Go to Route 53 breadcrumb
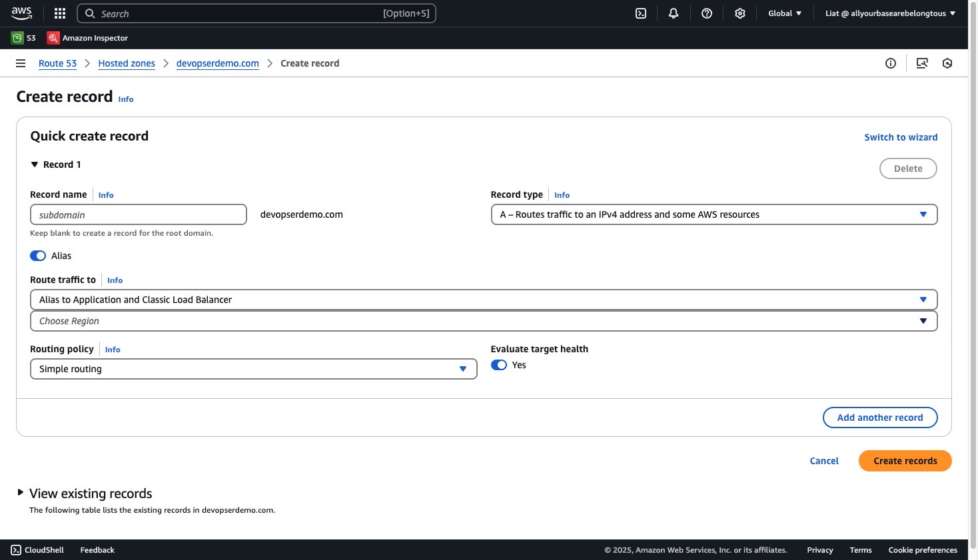Screen dimensions: 978x560 click(57, 63)
